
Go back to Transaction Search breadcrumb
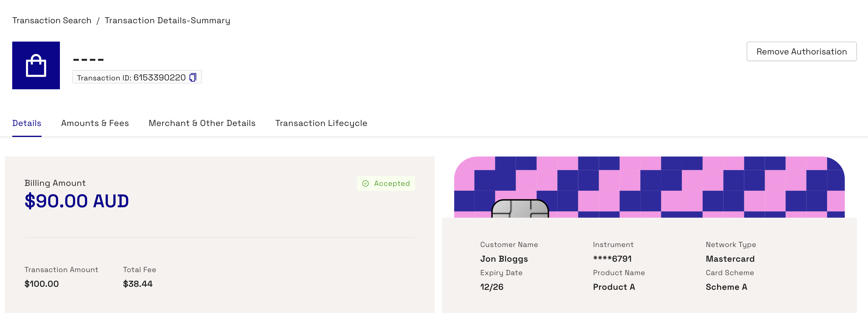(x=52, y=20)
